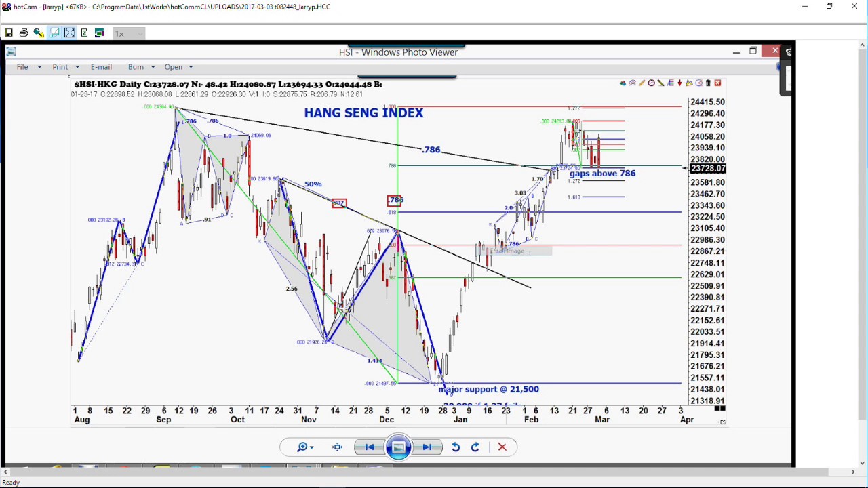Click the E-mail button
The image size is (868, 488).
(x=101, y=67)
